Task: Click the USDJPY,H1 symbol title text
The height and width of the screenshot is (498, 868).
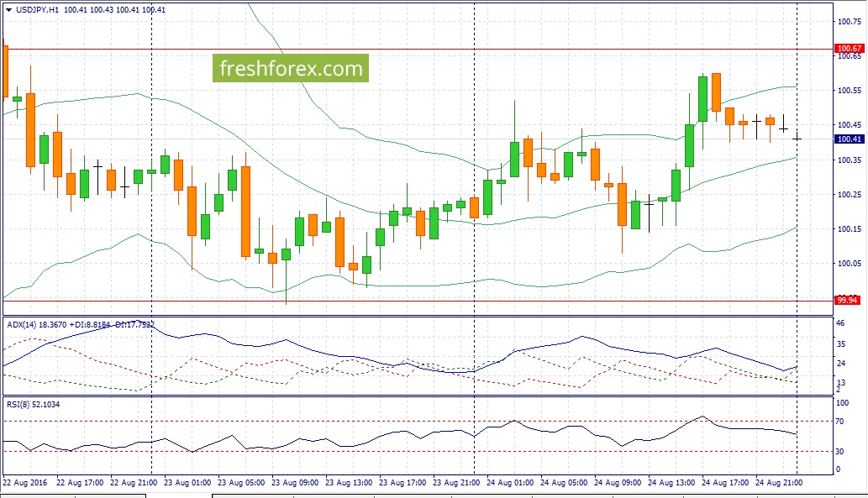Action: coord(37,10)
